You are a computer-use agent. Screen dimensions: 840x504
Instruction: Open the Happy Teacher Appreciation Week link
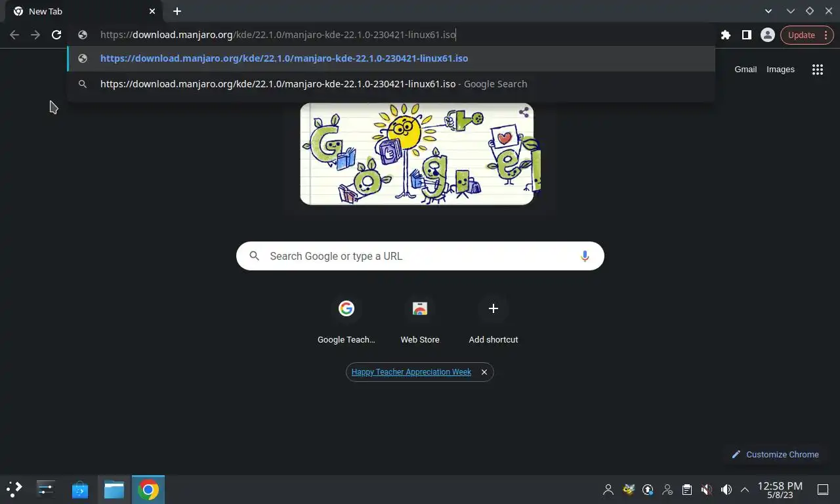[x=411, y=372]
